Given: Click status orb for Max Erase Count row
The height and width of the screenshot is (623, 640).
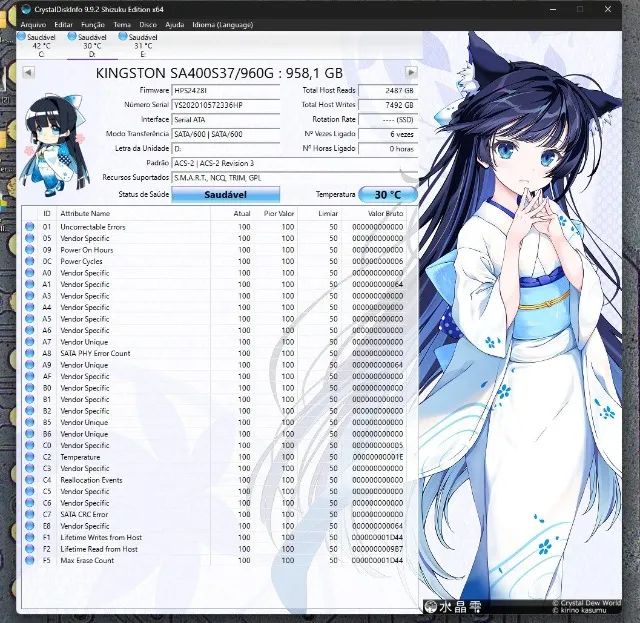Looking at the screenshot, I should 29,560.
